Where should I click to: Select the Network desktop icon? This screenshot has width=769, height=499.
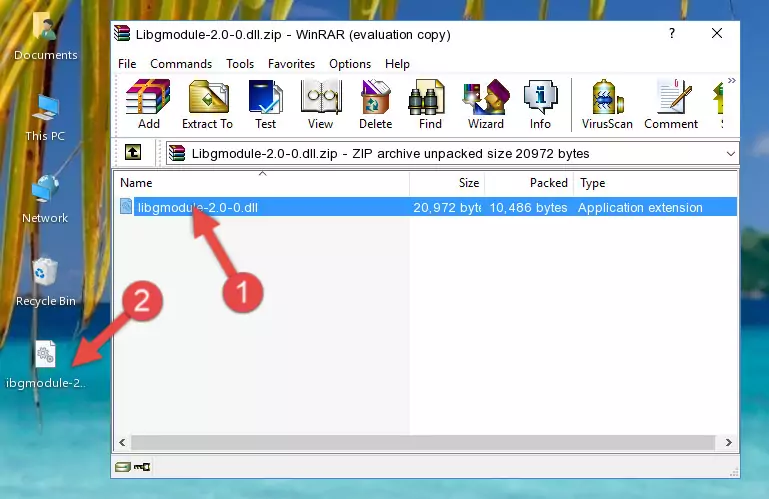(x=45, y=199)
